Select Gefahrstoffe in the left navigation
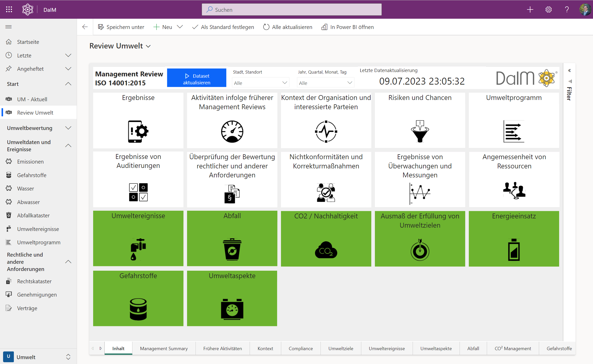 coord(32,175)
